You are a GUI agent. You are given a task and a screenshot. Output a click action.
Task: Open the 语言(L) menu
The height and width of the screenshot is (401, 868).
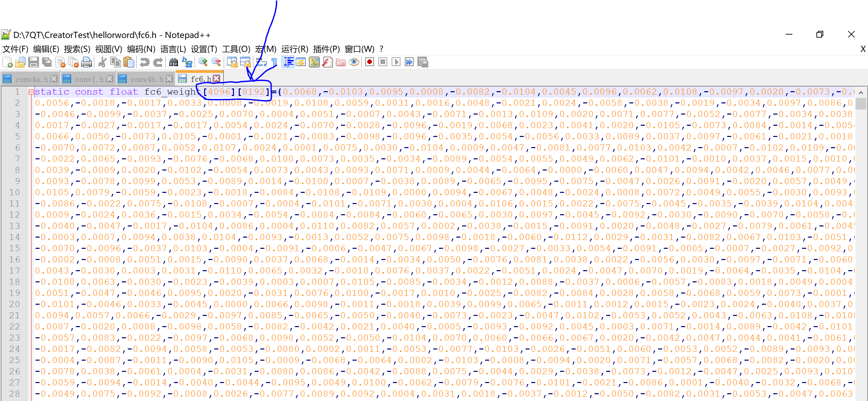pyautogui.click(x=173, y=49)
